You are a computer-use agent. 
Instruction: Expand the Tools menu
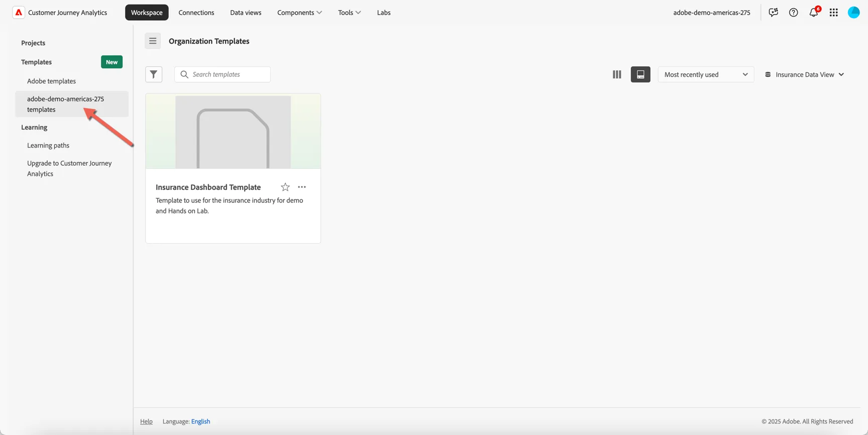pyautogui.click(x=350, y=13)
